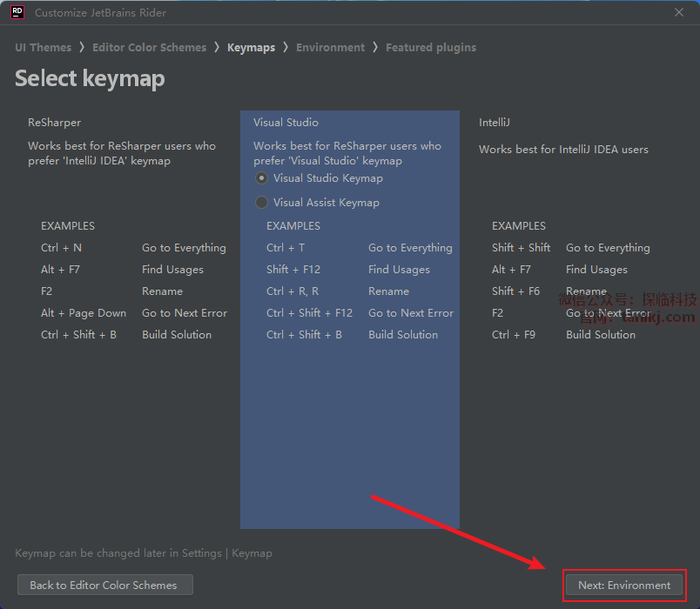Go to the UI Themes step
700x609 pixels.
43,47
